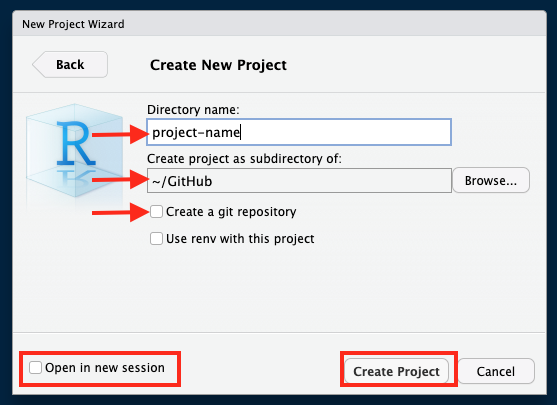Click the New Project Wizard title bar
Viewport: 557px width, 405px height.
click(x=279, y=23)
